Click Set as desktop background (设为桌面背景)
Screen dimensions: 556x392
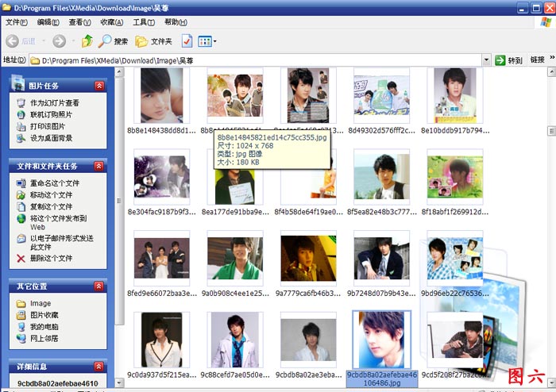(x=51, y=138)
